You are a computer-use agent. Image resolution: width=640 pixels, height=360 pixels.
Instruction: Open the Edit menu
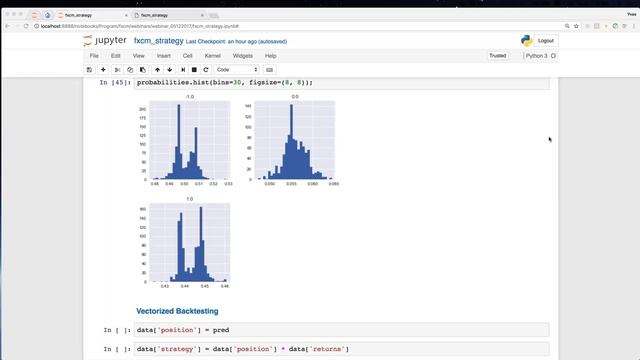pyautogui.click(x=116, y=56)
